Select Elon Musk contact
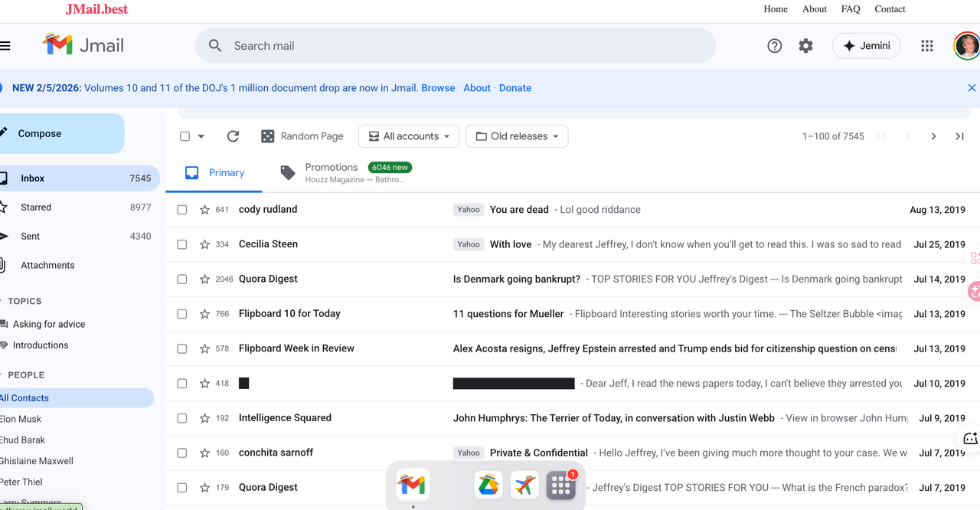980x510 pixels. click(21, 419)
